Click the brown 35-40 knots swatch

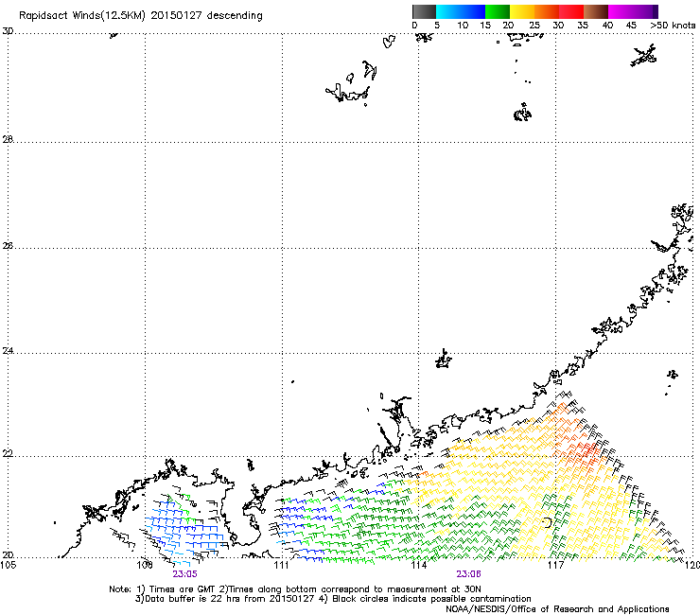596,11
